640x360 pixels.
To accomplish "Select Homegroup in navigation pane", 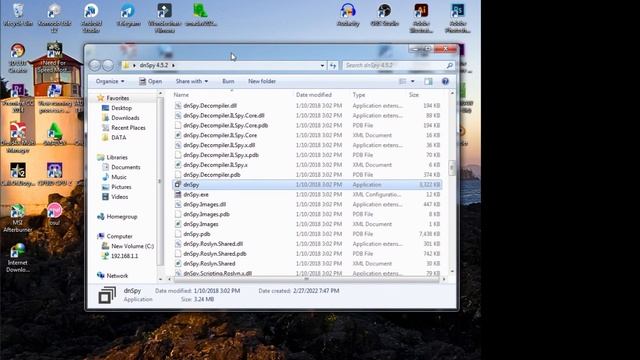I will [x=122, y=216].
